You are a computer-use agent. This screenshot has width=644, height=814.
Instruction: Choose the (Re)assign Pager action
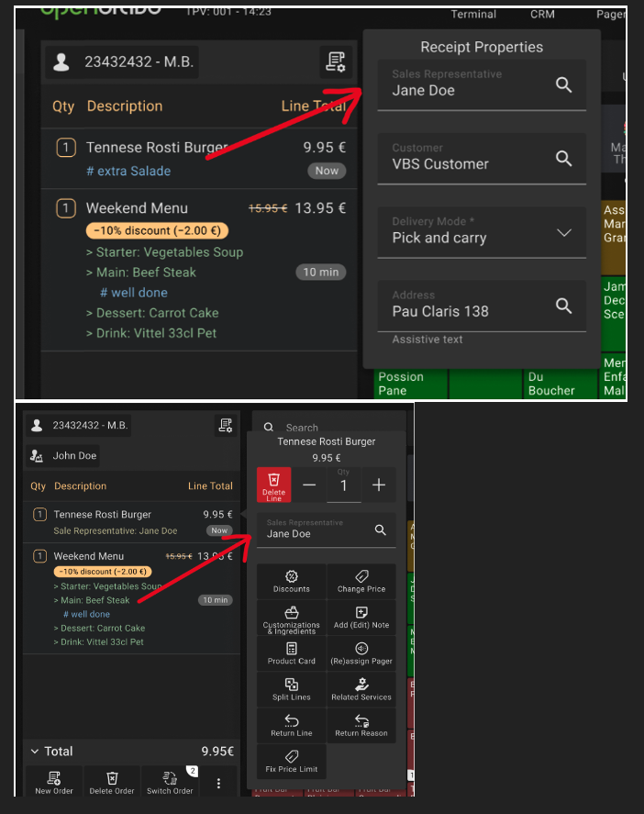(361, 649)
